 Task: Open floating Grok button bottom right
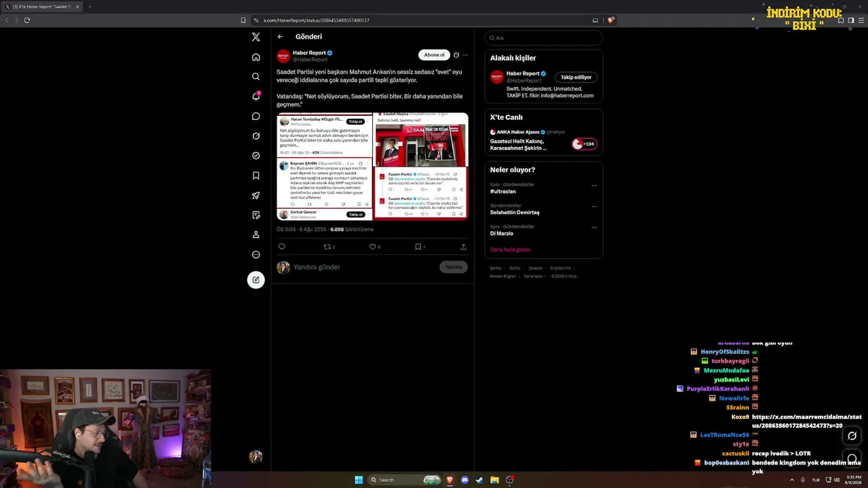click(x=852, y=436)
